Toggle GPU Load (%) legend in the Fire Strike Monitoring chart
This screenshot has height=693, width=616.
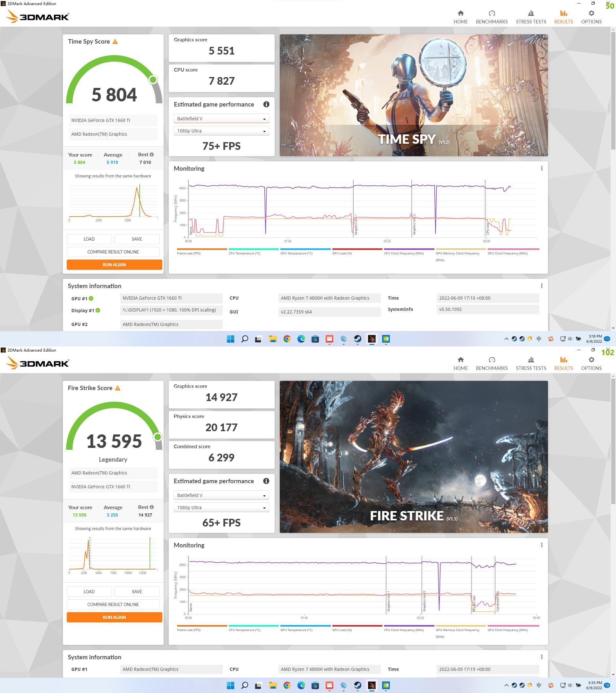[x=357, y=628]
